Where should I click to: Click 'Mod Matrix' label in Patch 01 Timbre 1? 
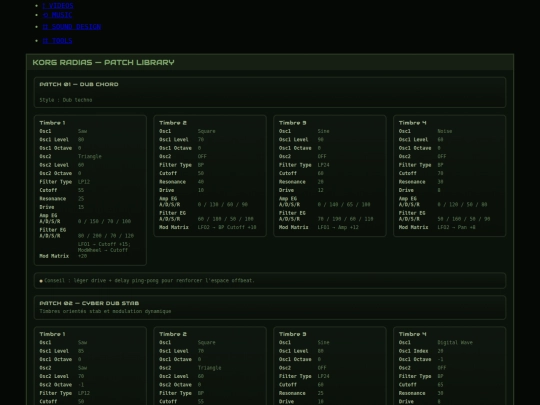[x=54, y=256]
